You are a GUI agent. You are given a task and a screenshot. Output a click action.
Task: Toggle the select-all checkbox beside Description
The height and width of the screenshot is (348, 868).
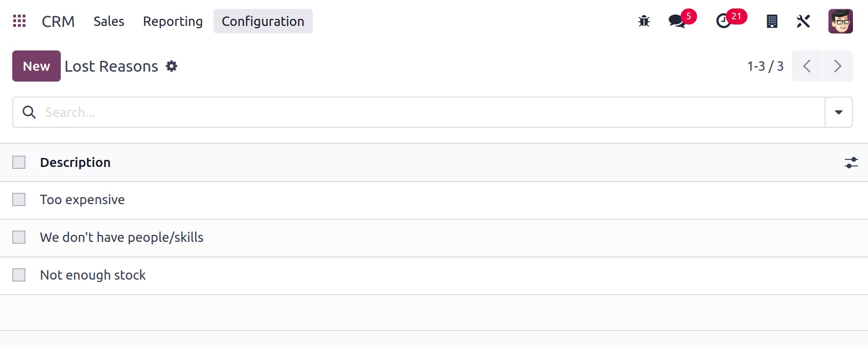[19, 162]
